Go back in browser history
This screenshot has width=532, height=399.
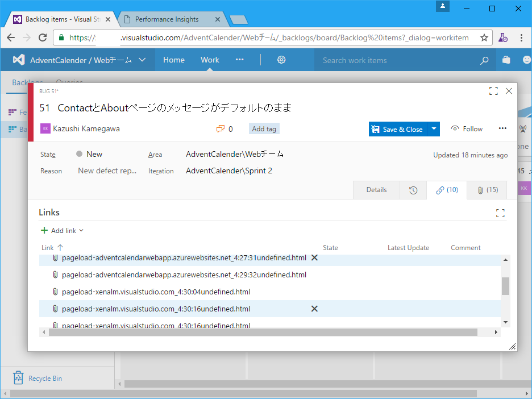(11, 38)
